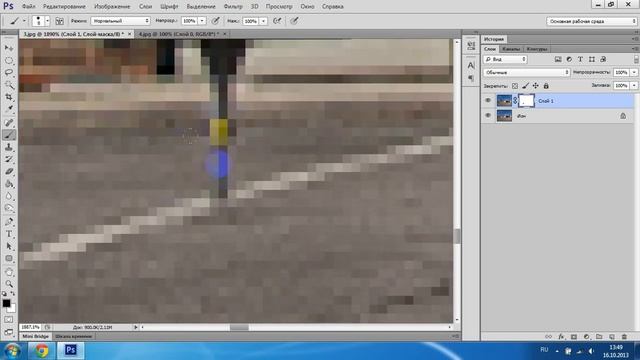Select the Eyedropper tool

(9, 109)
